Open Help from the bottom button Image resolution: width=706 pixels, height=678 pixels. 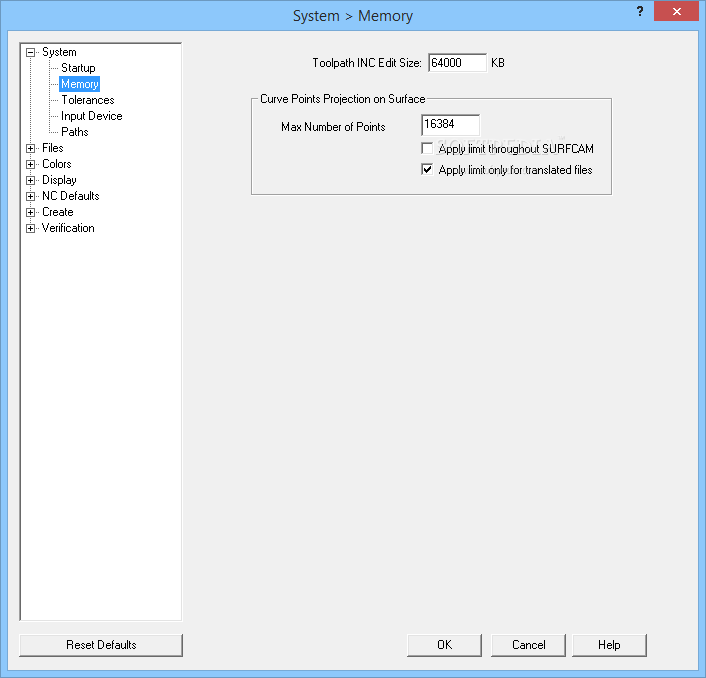pos(609,645)
